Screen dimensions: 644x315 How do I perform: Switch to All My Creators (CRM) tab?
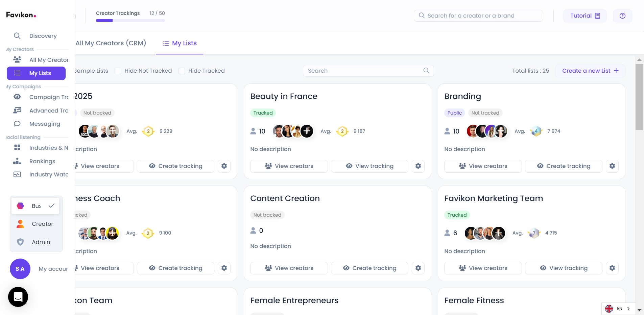coord(111,43)
